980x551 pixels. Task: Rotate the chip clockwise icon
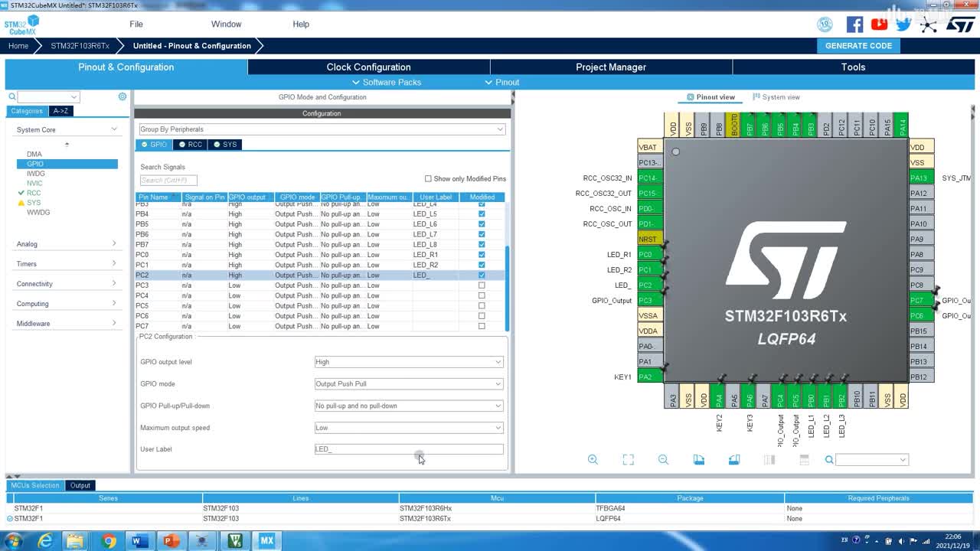(699, 459)
